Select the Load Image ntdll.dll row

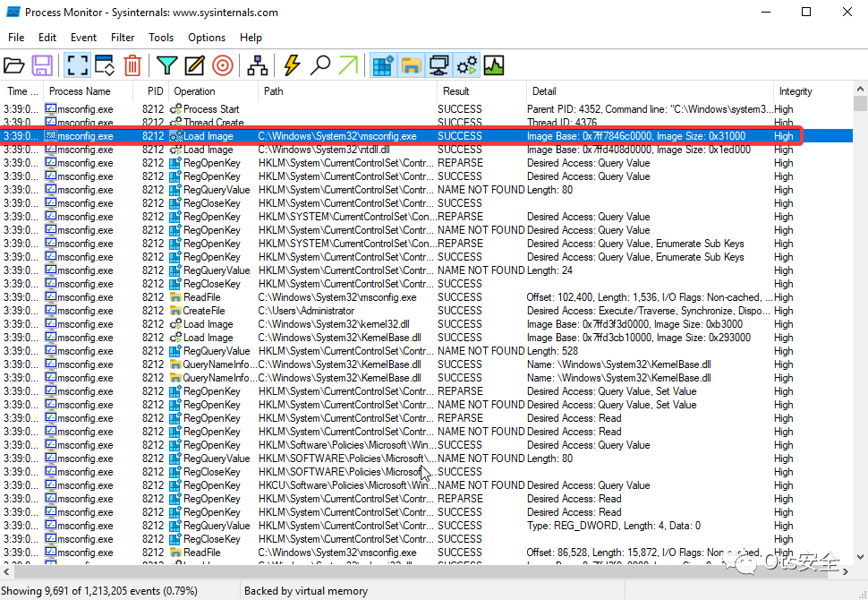point(426,150)
